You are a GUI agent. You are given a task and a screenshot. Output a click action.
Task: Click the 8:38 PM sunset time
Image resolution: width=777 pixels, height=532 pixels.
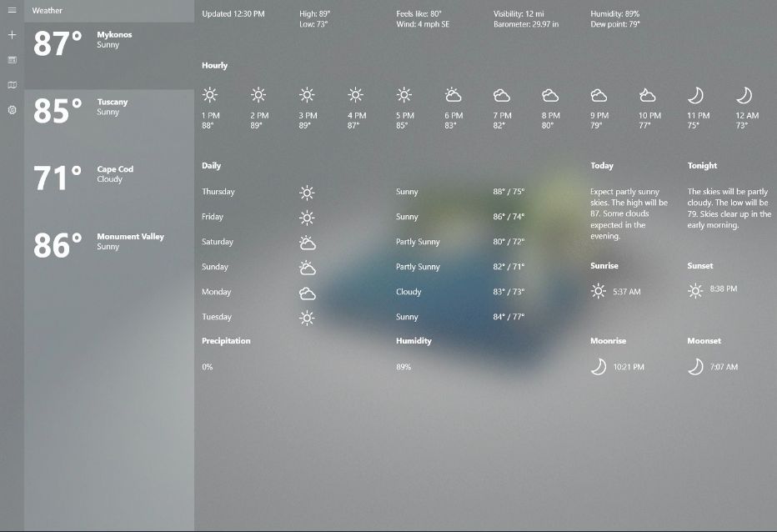724,289
